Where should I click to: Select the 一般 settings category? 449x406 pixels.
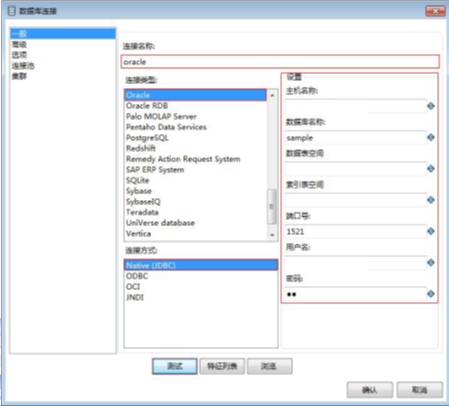(x=63, y=34)
